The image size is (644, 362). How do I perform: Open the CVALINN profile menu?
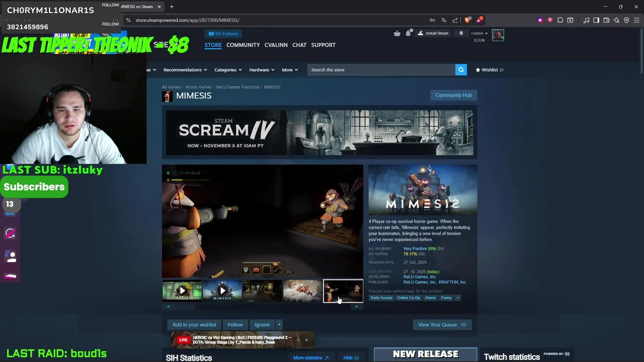click(x=276, y=45)
